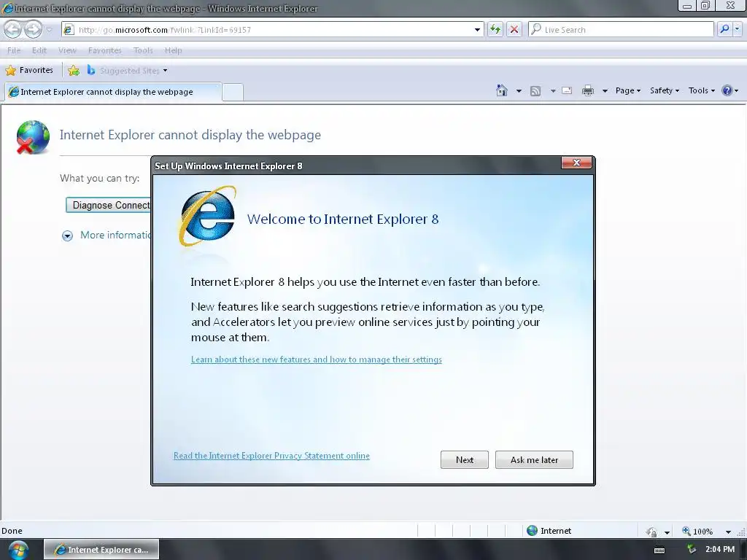Open the Page command menu
Viewport: 747px width, 560px height.
click(628, 90)
